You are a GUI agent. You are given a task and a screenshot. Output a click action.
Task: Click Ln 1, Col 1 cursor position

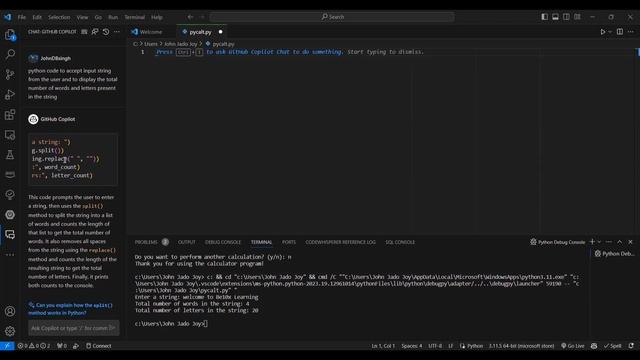click(383, 346)
